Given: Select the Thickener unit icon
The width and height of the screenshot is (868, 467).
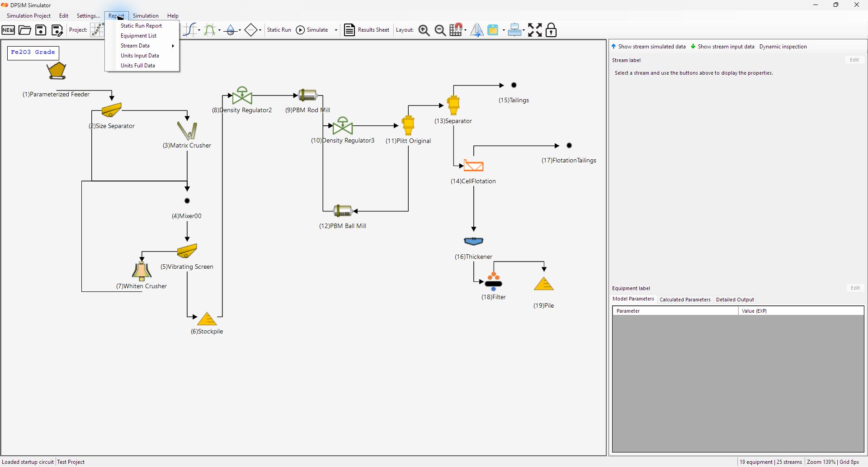Looking at the screenshot, I should [474, 241].
